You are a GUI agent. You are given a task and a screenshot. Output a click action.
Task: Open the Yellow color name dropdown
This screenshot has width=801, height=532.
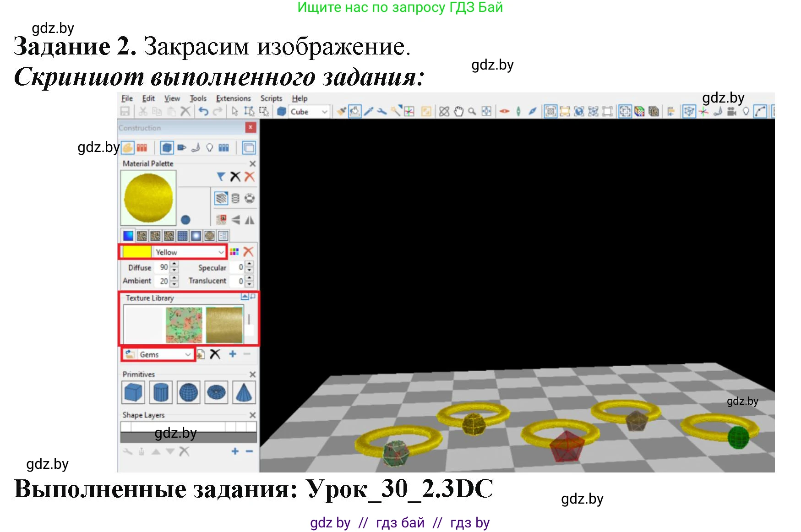pyautogui.click(x=221, y=252)
